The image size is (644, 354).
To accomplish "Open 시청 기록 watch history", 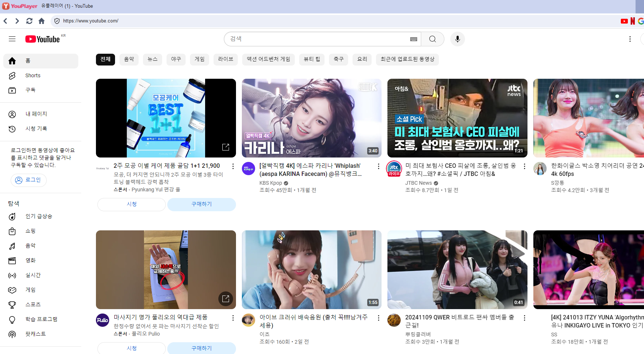I will pyautogui.click(x=41, y=129).
